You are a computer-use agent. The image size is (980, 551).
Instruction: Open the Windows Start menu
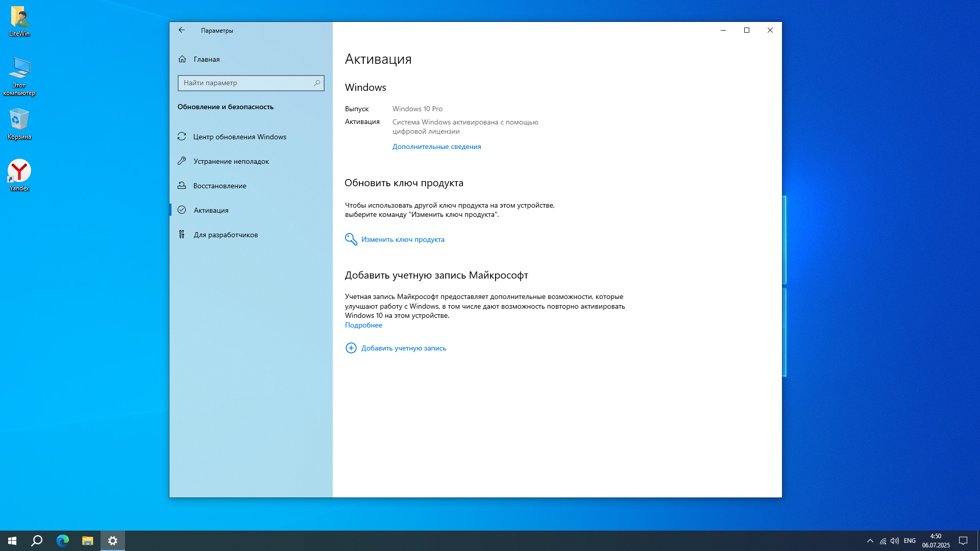pos(12,541)
